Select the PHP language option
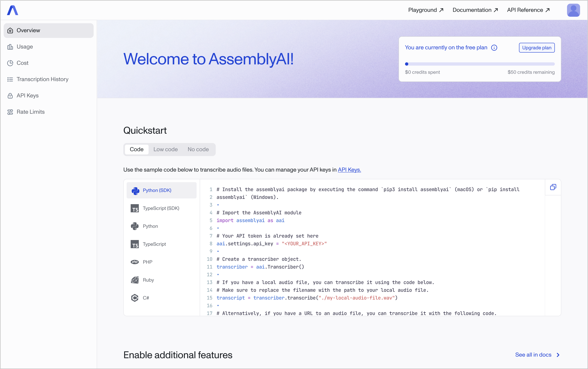This screenshot has height=369, width=588. 148,262
